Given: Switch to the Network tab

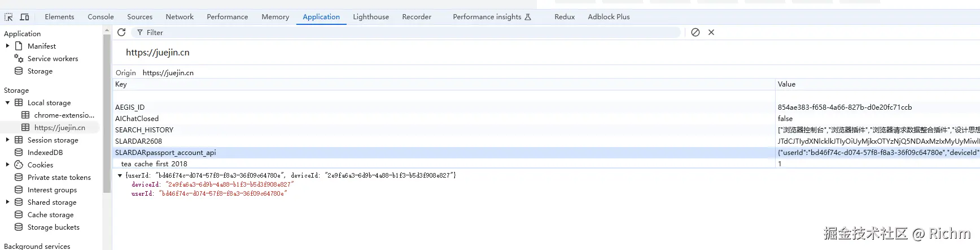Looking at the screenshot, I should coord(180,17).
